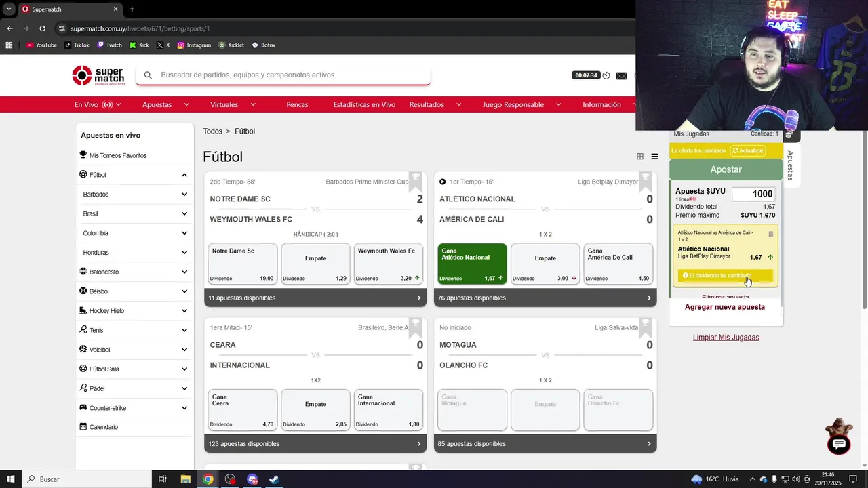Click the search magnifier icon
The width and height of the screenshot is (868, 488).
coord(148,75)
